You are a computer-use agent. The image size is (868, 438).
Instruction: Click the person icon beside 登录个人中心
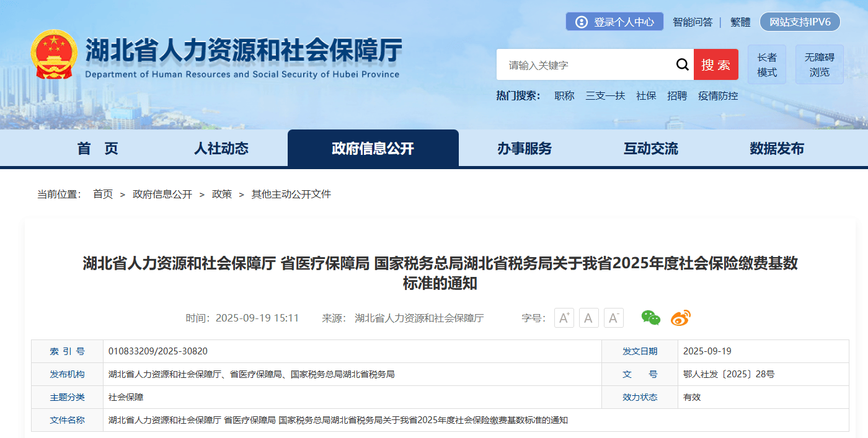pos(582,21)
